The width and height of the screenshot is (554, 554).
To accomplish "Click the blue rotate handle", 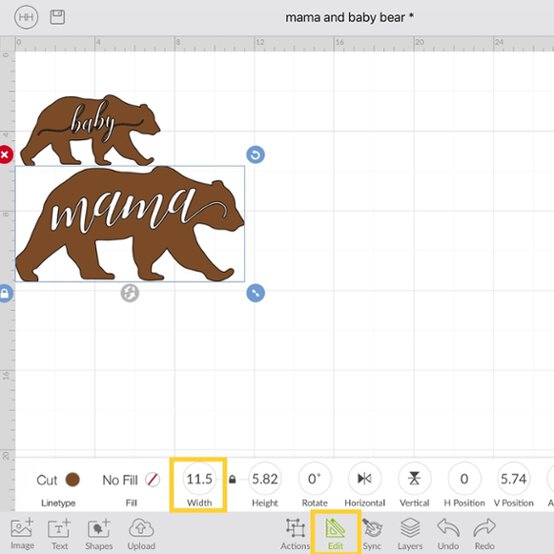I will pos(255,154).
